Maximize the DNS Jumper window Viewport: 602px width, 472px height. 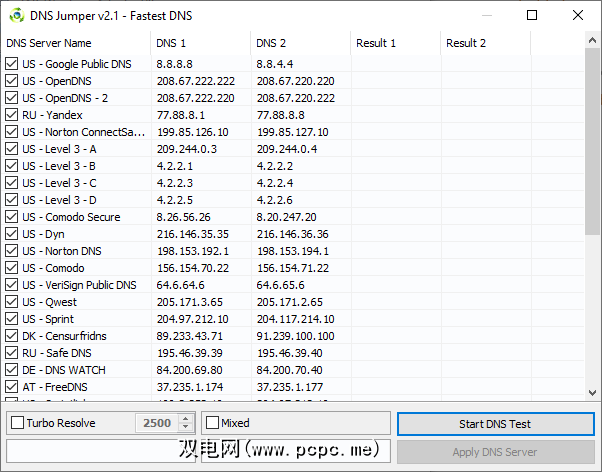(x=532, y=15)
